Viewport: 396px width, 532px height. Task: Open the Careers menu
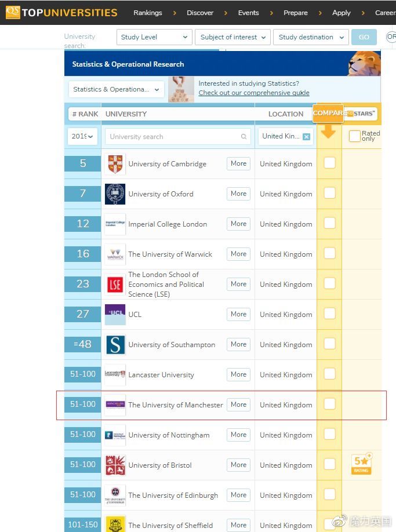click(386, 13)
